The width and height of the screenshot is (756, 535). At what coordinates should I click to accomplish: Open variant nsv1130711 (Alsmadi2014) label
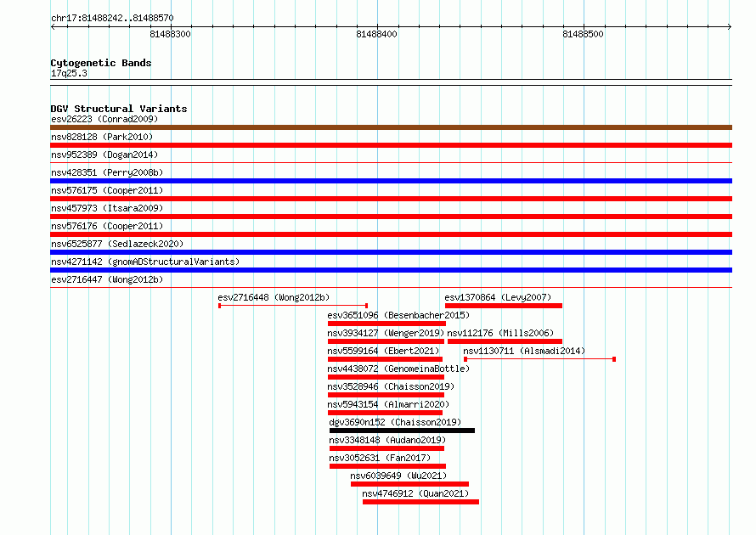524,351
